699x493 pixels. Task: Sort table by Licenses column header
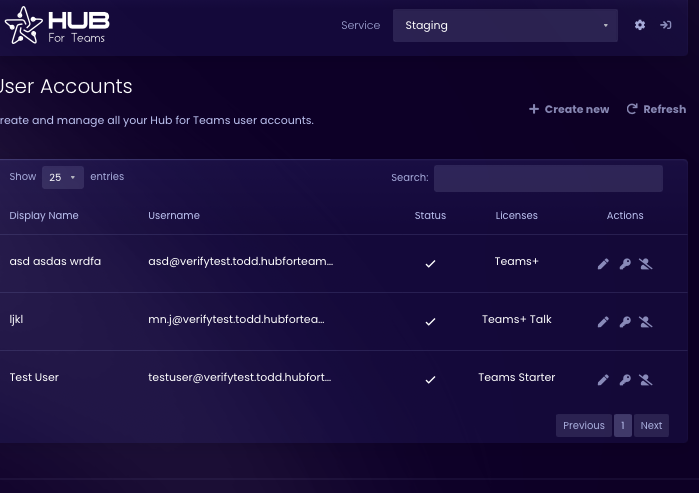click(516, 215)
